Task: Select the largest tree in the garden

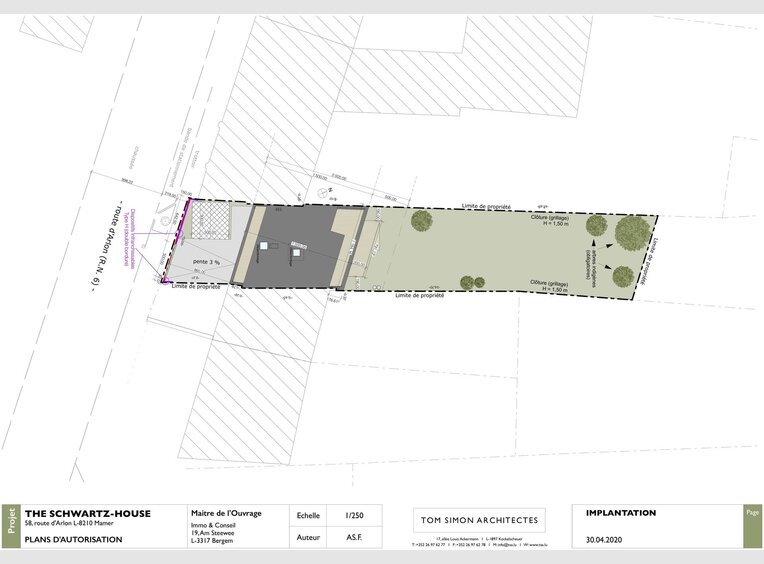Action: [x=633, y=234]
